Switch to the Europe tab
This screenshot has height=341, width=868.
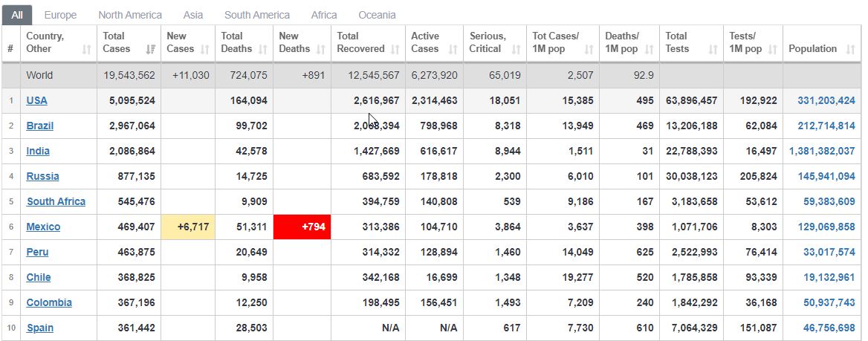60,15
